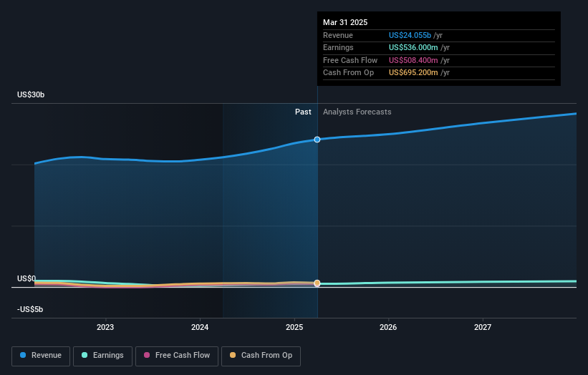Click the Mar 31 2025 tooltip date
Viewport: 588px width, 375px height.
pos(345,22)
